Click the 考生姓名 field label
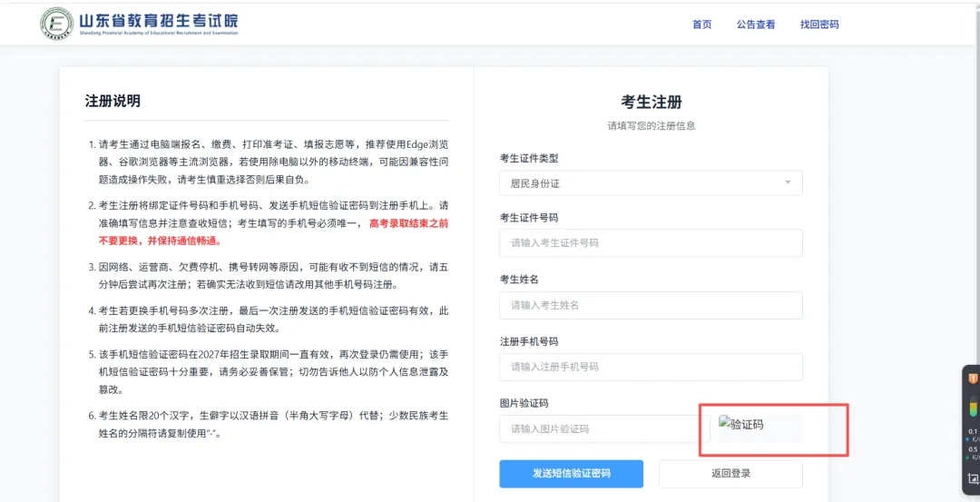This screenshot has height=502, width=980. tap(519, 280)
